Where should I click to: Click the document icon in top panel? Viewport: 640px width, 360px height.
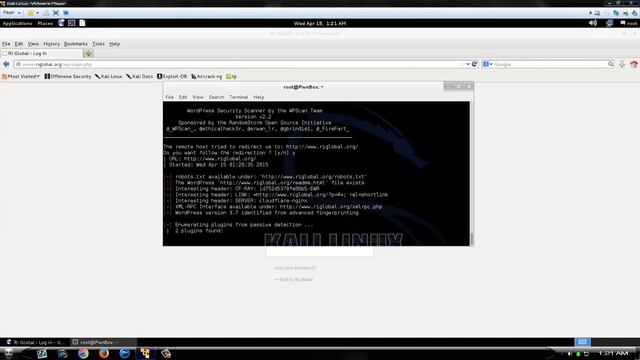pyautogui.click(x=82, y=23)
